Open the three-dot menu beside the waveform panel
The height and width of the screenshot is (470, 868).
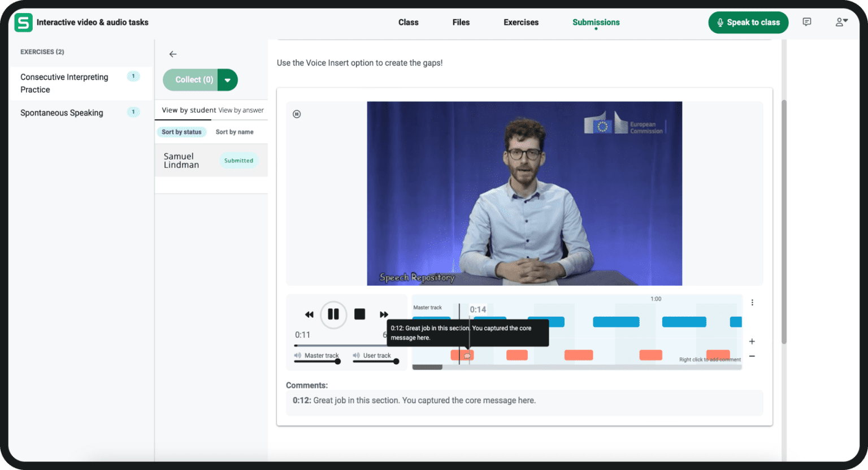pos(752,303)
